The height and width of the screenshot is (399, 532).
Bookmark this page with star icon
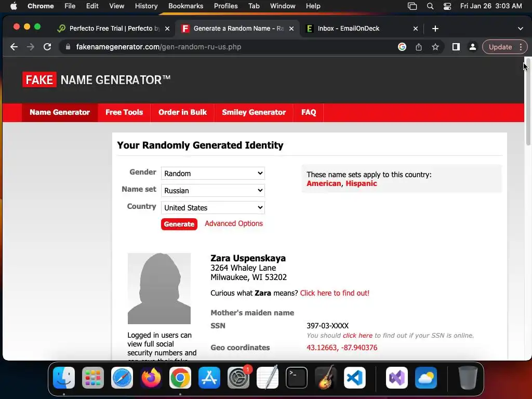tap(435, 47)
